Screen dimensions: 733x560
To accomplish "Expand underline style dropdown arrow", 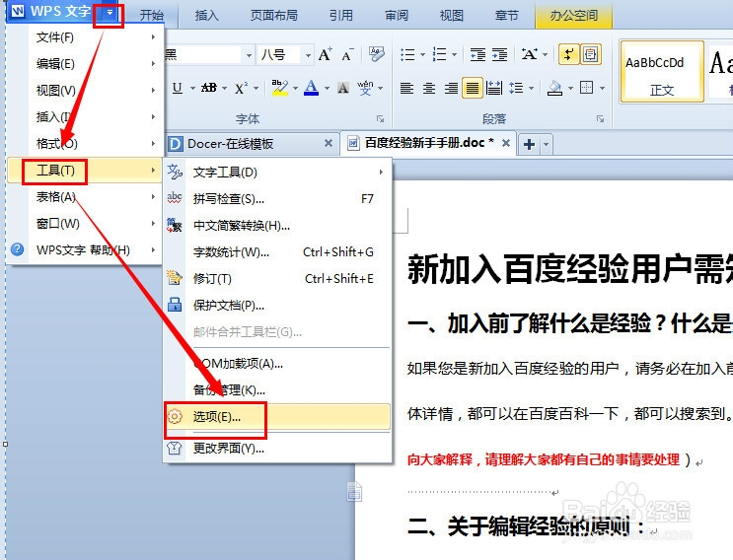I will click(x=192, y=88).
